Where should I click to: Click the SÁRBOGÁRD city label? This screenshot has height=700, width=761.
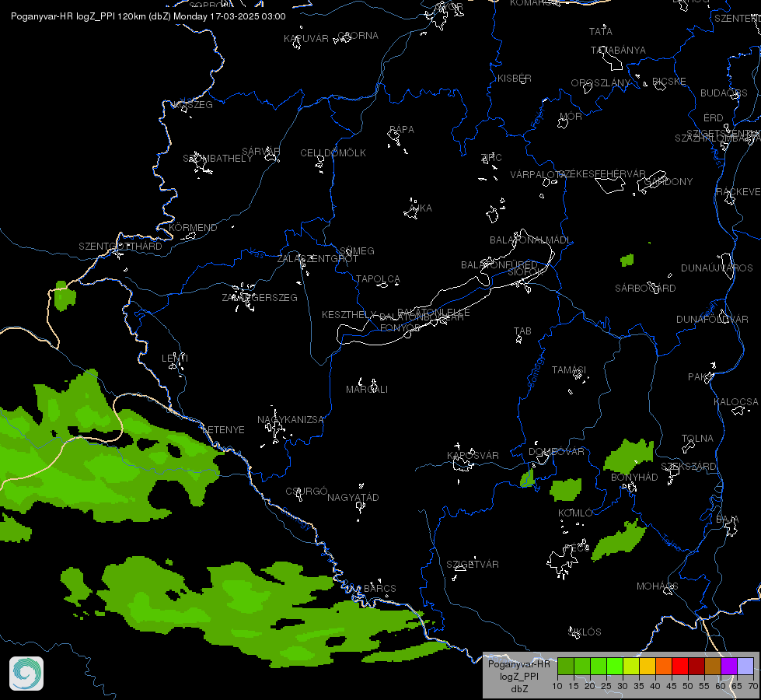[x=645, y=288]
